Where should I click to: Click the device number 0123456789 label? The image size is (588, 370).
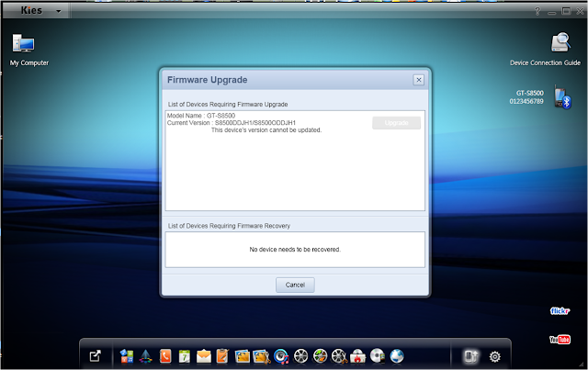[526, 101]
